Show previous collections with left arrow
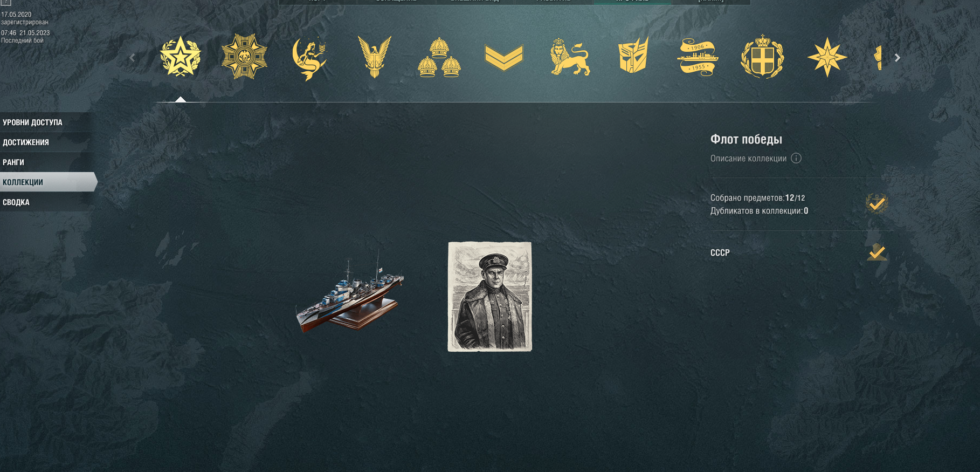This screenshot has height=472, width=980. 132,58
